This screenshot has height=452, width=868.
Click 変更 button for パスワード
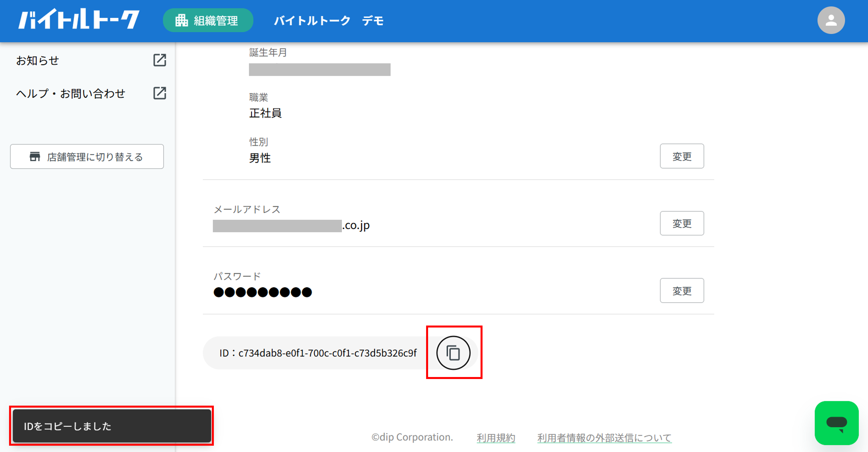click(x=682, y=290)
